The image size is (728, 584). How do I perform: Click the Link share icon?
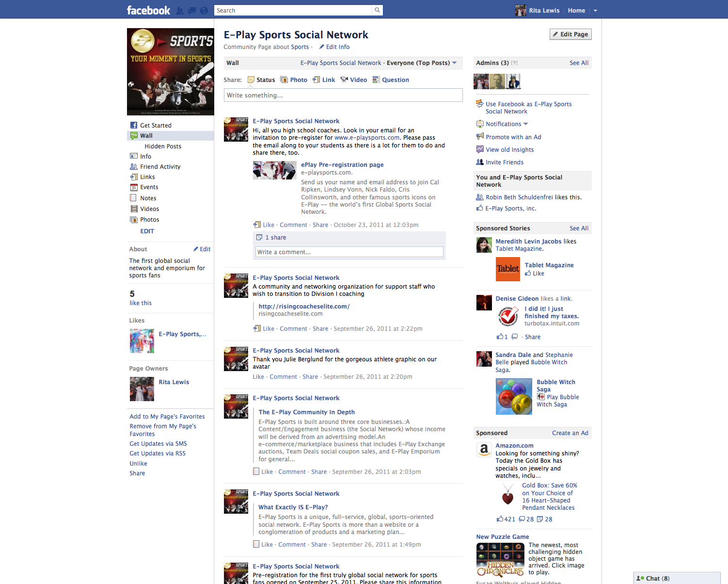click(317, 80)
